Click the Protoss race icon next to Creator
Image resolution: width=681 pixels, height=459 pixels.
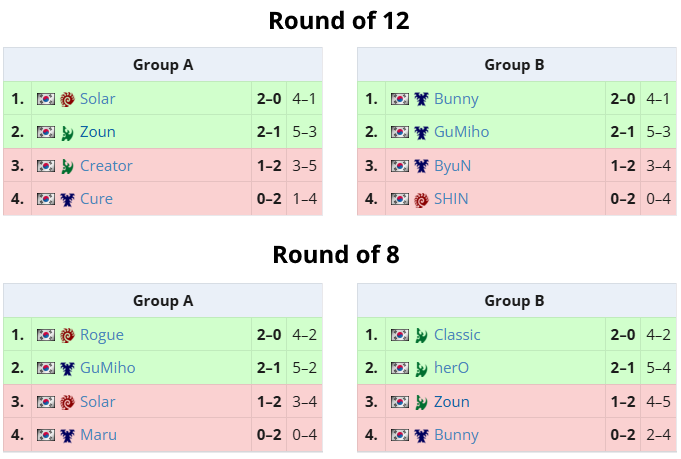pyautogui.click(x=67, y=166)
